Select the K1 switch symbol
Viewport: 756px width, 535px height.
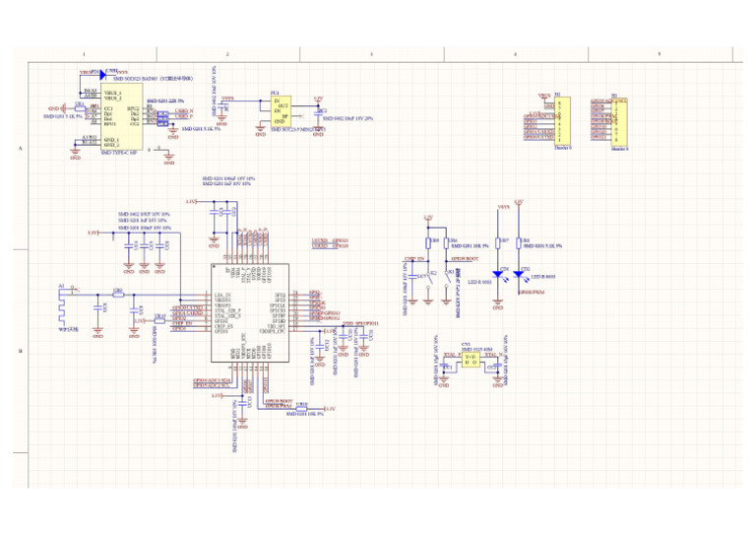(x=449, y=280)
